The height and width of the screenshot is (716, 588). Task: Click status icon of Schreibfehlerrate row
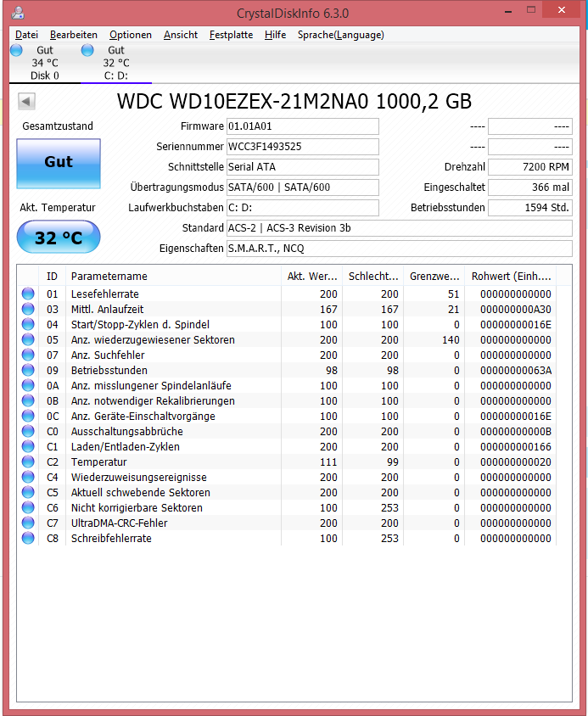pyautogui.click(x=28, y=538)
